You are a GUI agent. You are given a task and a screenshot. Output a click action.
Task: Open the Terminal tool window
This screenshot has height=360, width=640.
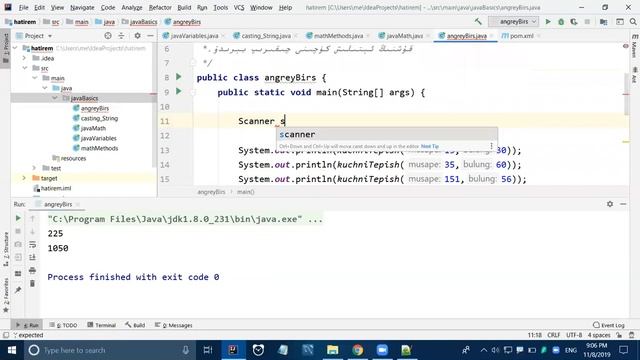pyautogui.click(x=102, y=325)
